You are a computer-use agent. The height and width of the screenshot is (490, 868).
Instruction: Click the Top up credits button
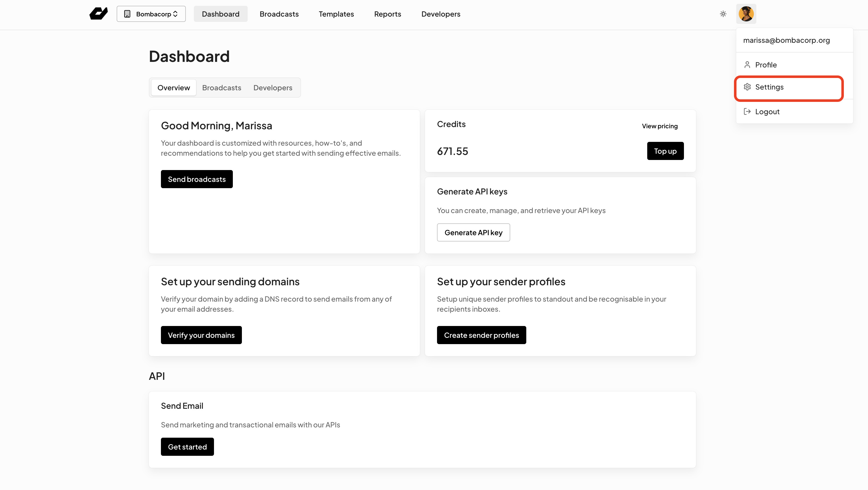[665, 151]
